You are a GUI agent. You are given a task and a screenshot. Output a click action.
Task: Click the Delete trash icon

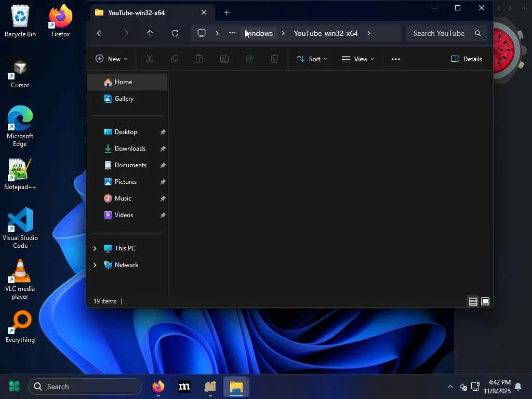tap(274, 59)
